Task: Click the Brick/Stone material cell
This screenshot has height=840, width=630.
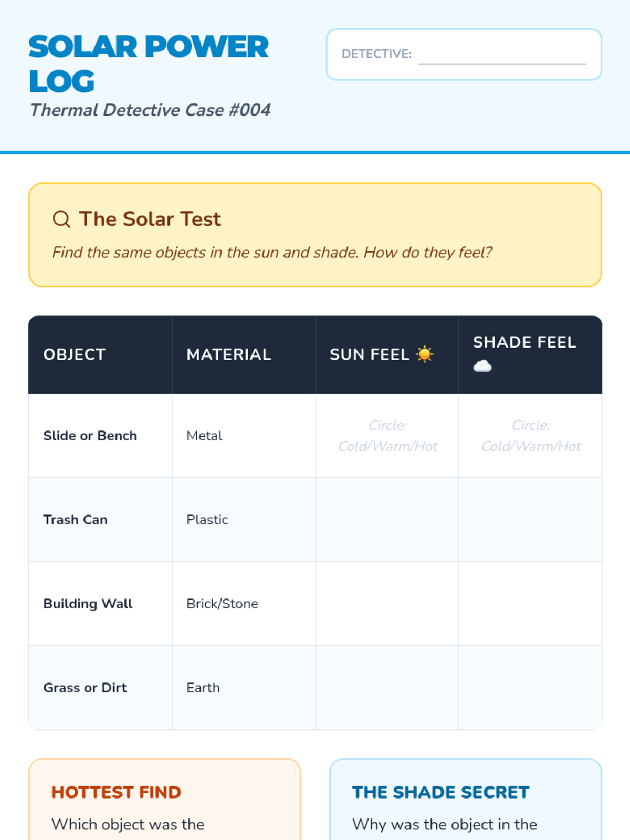Action: coord(223,604)
